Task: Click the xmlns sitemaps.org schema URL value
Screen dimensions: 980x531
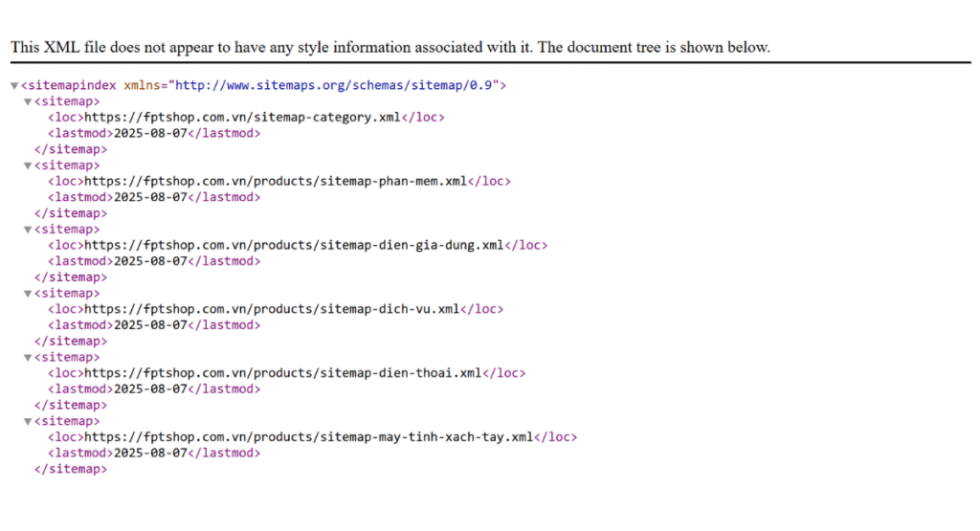Action: coord(333,85)
